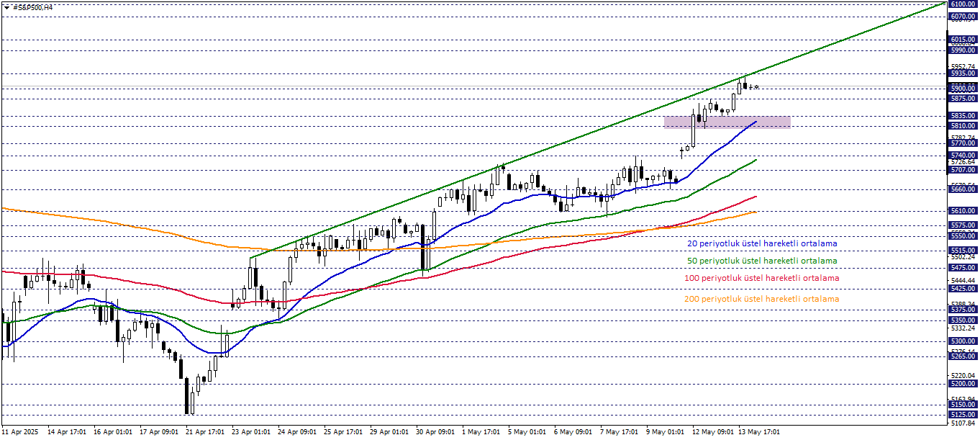Select the purple shaded support zone rectangle

[x=727, y=122]
